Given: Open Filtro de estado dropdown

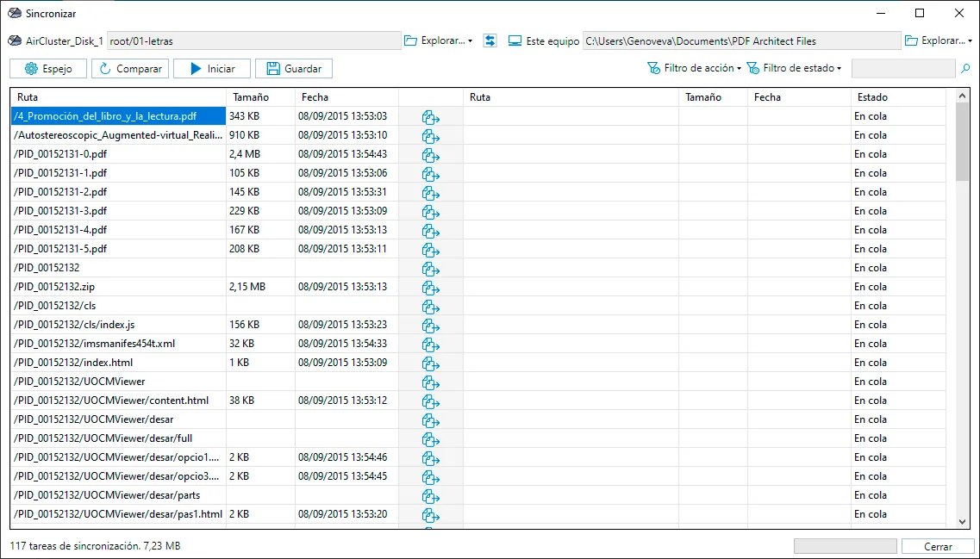Looking at the screenshot, I should (x=794, y=68).
